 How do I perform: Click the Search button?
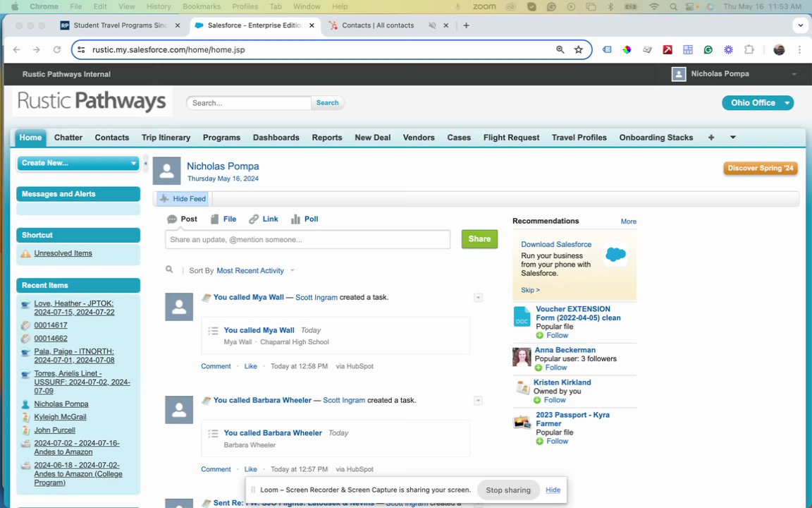point(327,102)
